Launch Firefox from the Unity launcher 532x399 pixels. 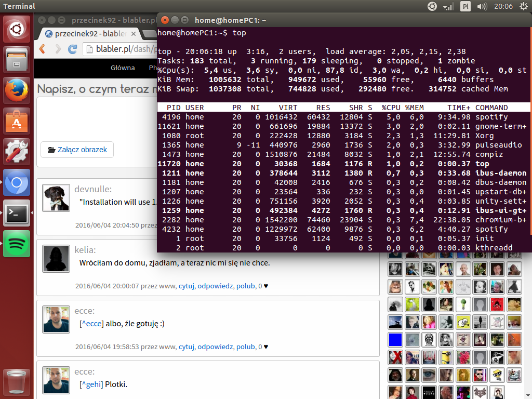(17, 90)
